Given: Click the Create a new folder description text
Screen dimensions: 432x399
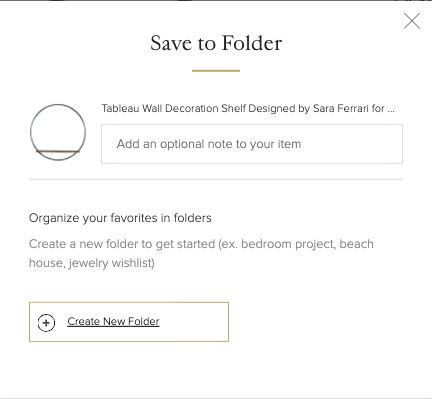Looking at the screenshot, I should [201, 253].
